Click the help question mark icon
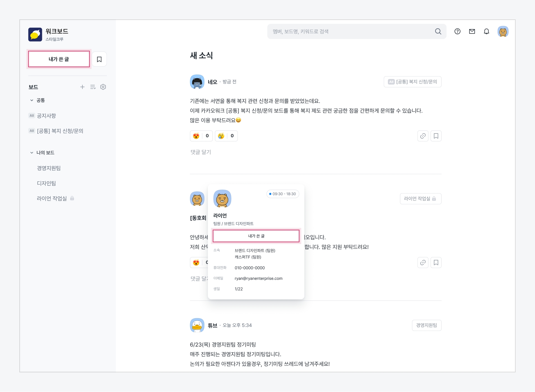This screenshot has height=392, width=535. point(457,31)
